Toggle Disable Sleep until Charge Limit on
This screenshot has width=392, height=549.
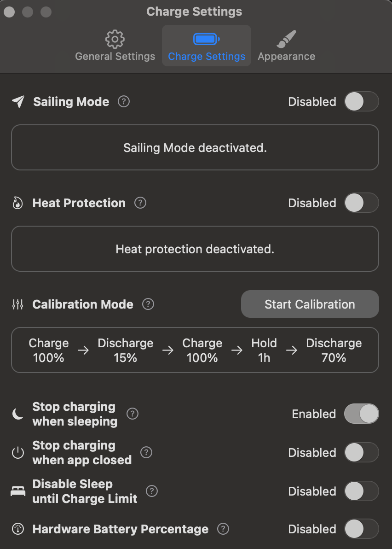pos(361,491)
